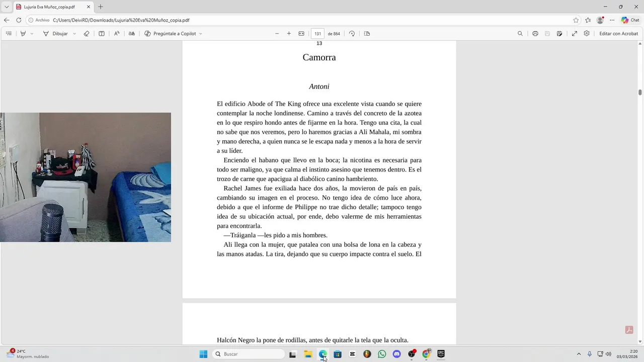Viewport: 644px width, 362px height.
Task: Select the highlighter tool
Action: (23, 34)
